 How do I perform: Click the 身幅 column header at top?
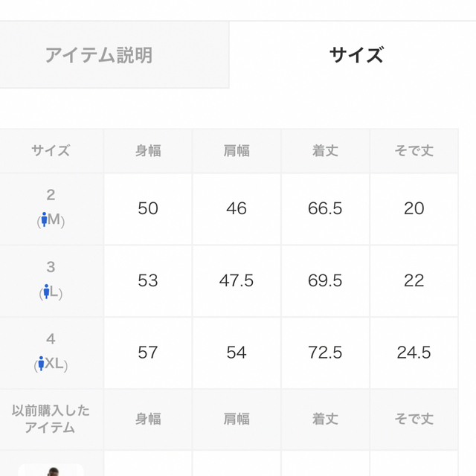148,151
